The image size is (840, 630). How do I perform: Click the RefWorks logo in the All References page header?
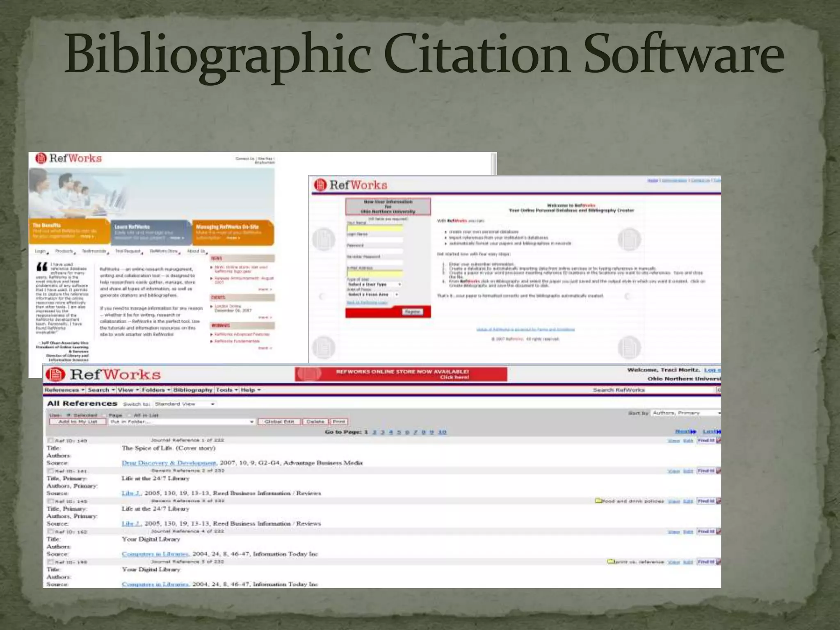(103, 374)
